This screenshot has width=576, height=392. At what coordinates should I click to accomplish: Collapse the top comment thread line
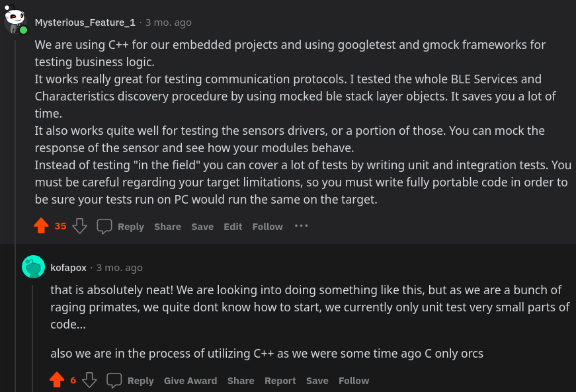tap(15, 132)
